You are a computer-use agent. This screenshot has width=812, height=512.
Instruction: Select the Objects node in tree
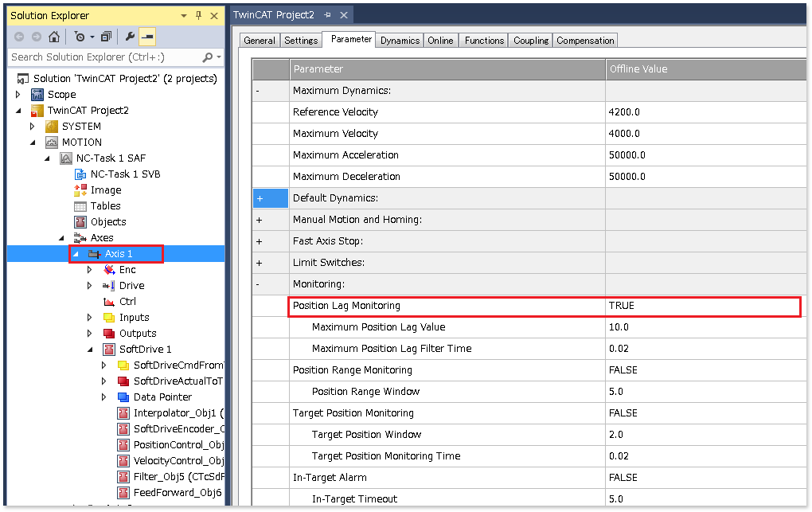tap(108, 222)
